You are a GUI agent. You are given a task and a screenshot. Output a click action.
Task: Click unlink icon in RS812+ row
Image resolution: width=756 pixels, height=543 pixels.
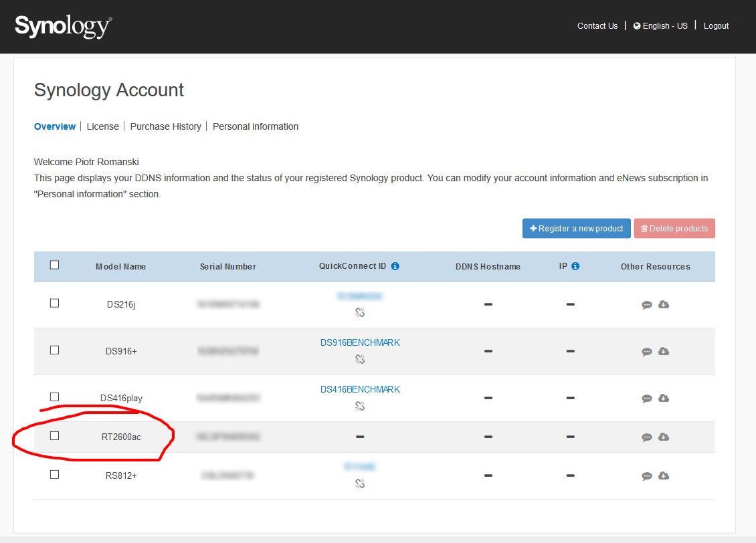click(360, 483)
